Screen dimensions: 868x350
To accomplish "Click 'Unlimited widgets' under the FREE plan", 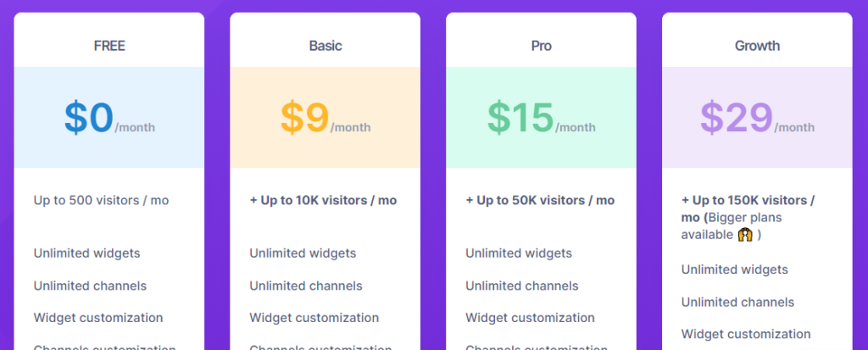I will [x=87, y=253].
